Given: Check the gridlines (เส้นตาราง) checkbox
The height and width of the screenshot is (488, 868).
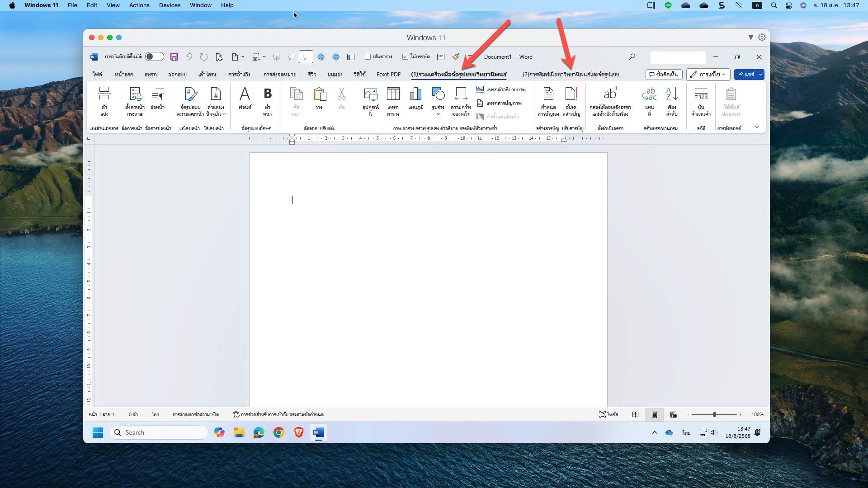Looking at the screenshot, I should [x=368, y=57].
